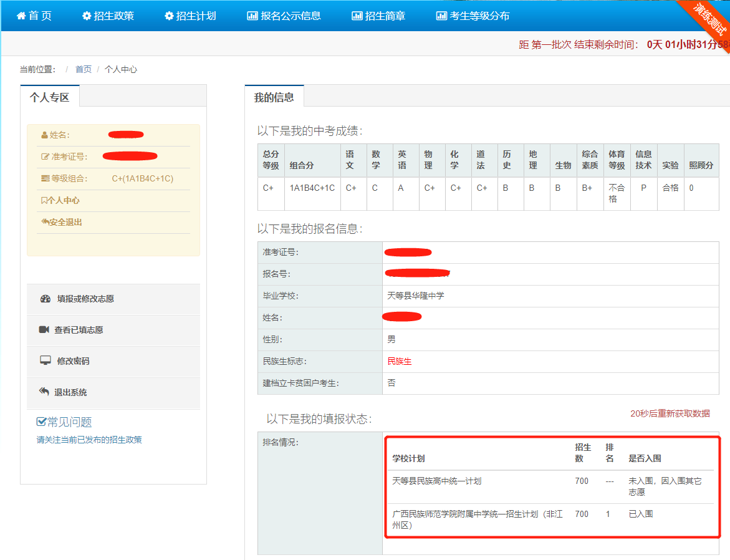This screenshot has height=560, width=730.
Task: Click the chart icon beside 报名公示信息
Action: click(x=252, y=16)
